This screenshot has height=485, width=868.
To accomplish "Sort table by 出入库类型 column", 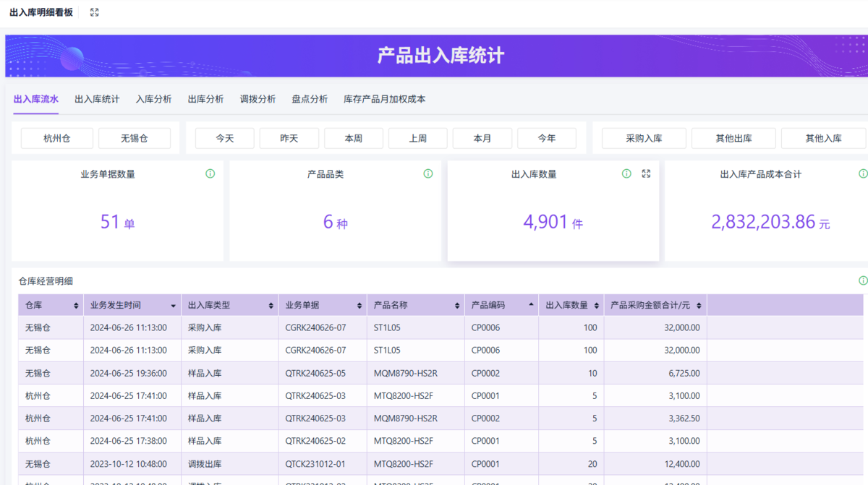I will coord(271,306).
